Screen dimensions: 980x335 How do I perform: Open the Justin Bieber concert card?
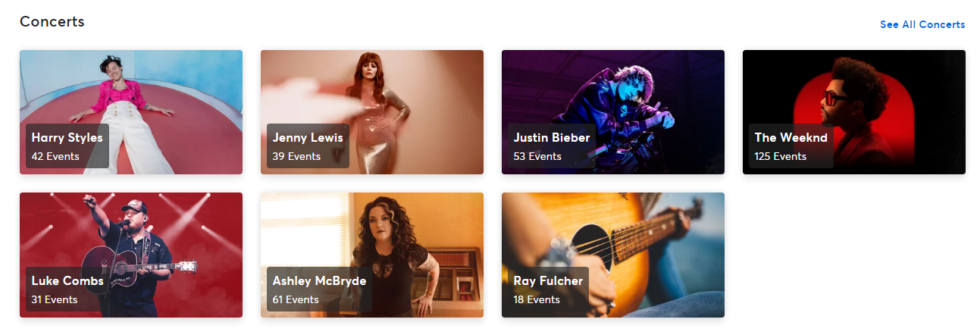(613, 112)
